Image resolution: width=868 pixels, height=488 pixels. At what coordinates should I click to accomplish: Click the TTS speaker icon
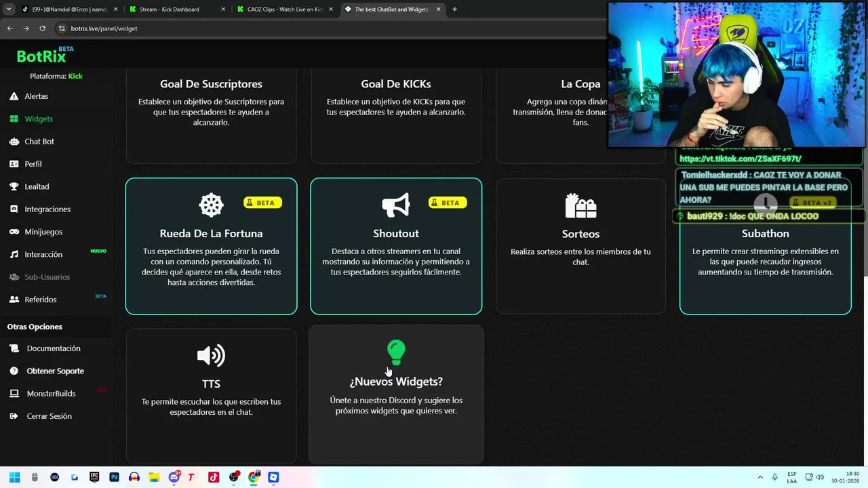coord(211,355)
